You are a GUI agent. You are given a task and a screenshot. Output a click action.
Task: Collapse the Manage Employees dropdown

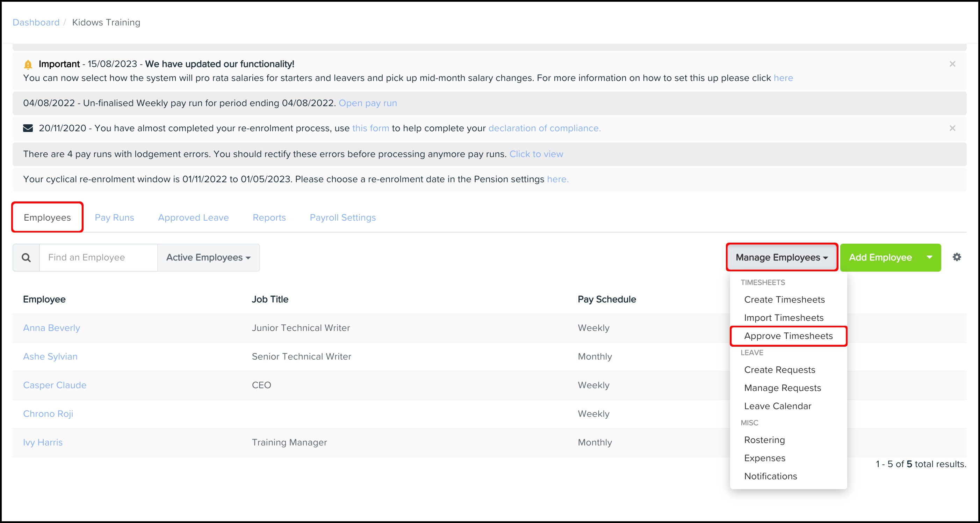pos(781,257)
